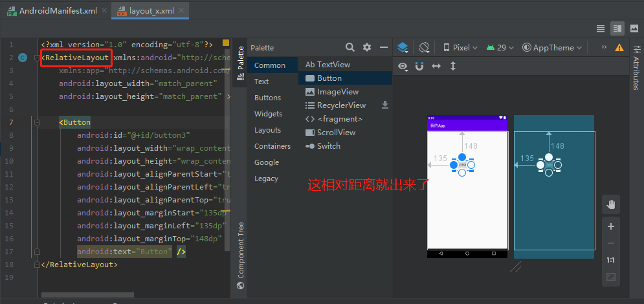Screen dimensions: 644x304
Task: Toggle the autoconnect magnet icon
Action: [419, 66]
